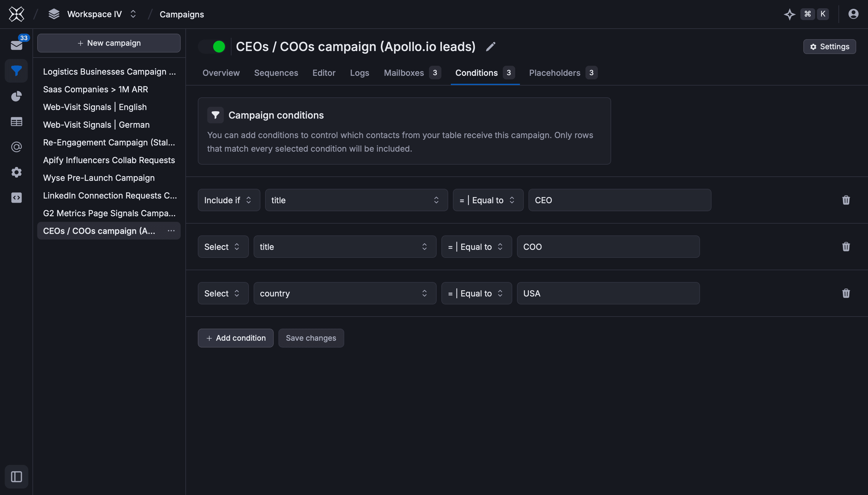This screenshot has width=868, height=495.
Task: Open Equal to operator for CEO row
Action: point(488,200)
